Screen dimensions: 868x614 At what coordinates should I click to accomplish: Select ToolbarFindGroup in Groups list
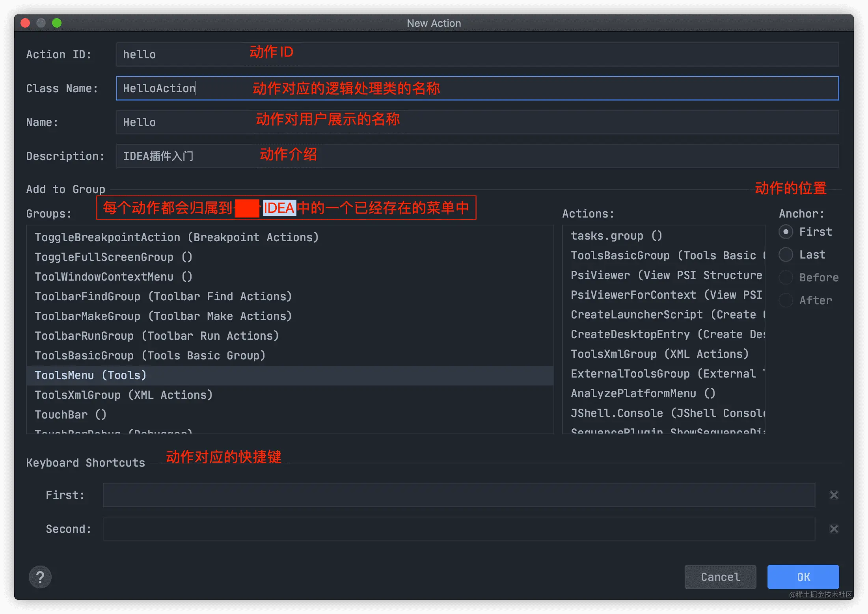(x=290, y=296)
